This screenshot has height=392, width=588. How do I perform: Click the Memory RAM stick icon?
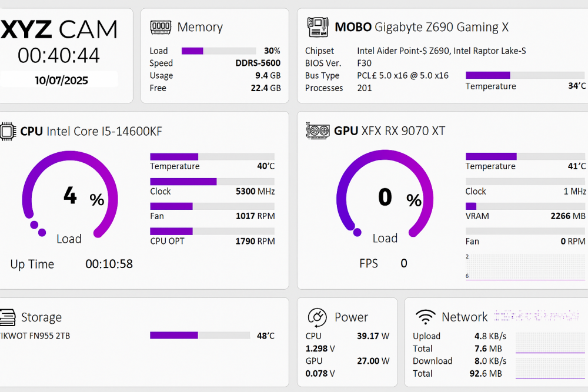click(161, 28)
